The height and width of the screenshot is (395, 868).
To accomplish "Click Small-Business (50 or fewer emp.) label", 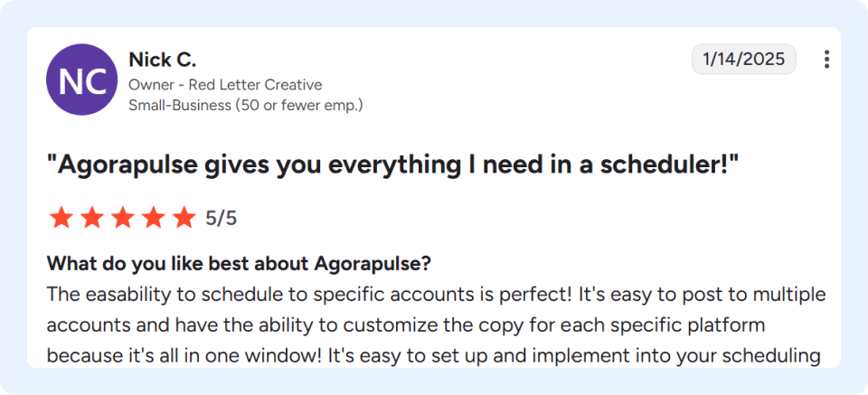I will (246, 105).
